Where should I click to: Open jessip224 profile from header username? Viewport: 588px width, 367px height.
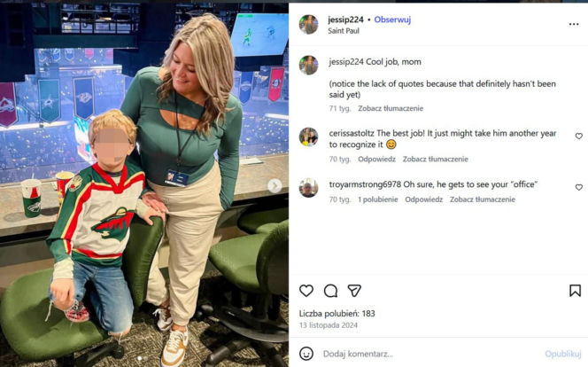pyautogui.click(x=345, y=20)
